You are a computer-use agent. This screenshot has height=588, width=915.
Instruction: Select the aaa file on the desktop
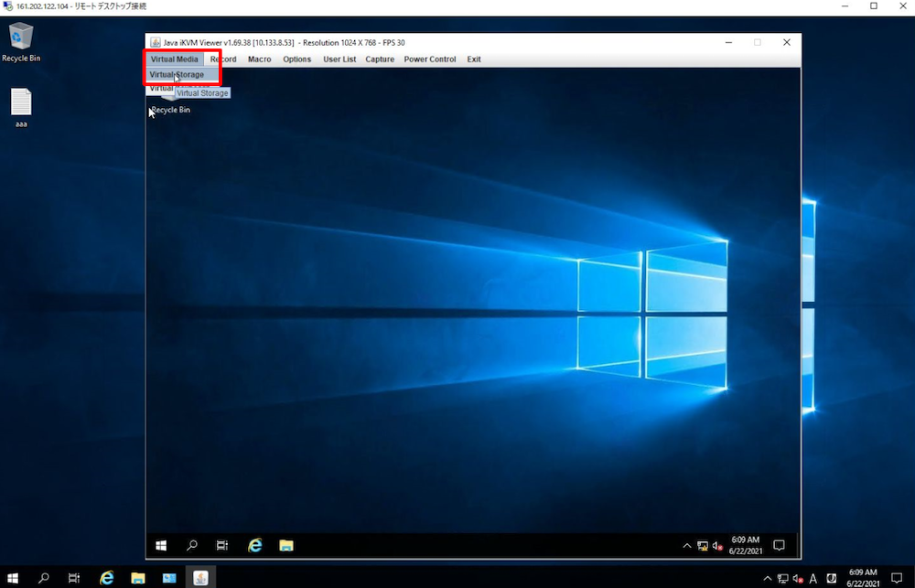(21, 107)
